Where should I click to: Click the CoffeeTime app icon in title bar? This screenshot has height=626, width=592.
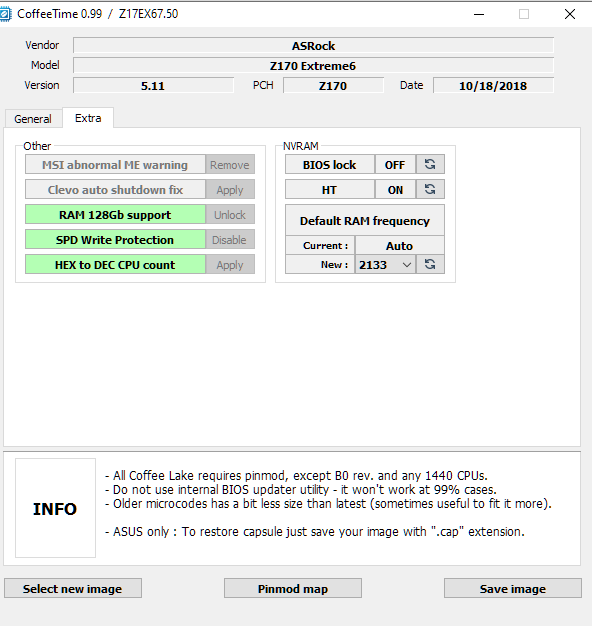[x=5, y=14]
